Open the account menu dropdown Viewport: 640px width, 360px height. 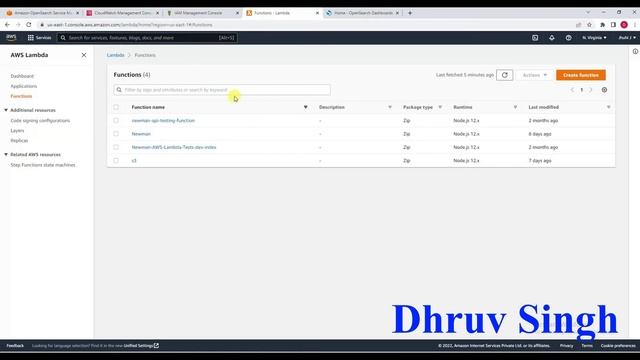pyautogui.click(x=627, y=38)
